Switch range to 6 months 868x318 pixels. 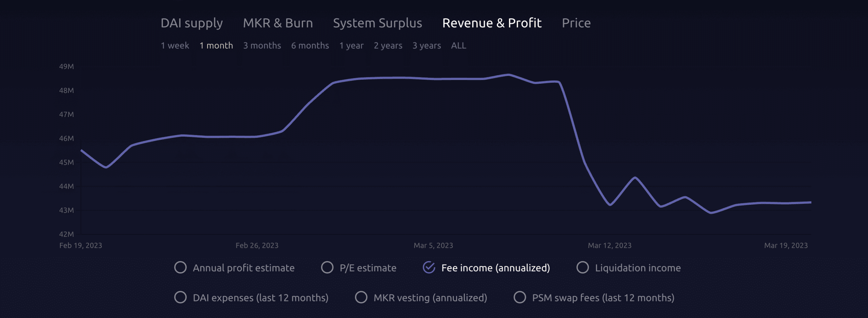310,45
